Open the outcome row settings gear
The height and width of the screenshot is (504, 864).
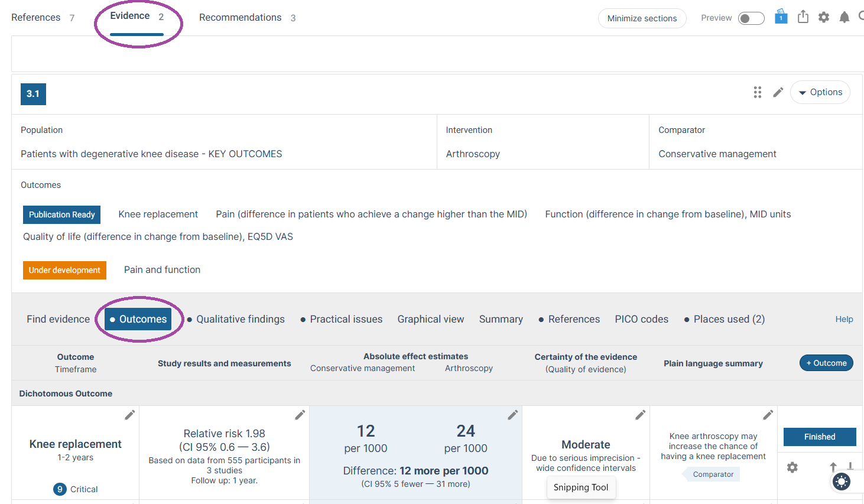pyautogui.click(x=792, y=467)
